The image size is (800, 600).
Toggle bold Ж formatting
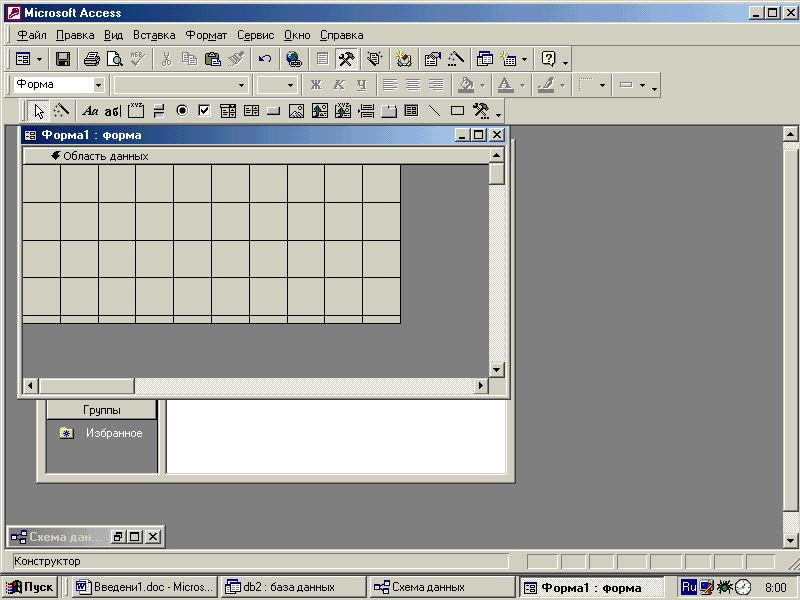(316, 85)
